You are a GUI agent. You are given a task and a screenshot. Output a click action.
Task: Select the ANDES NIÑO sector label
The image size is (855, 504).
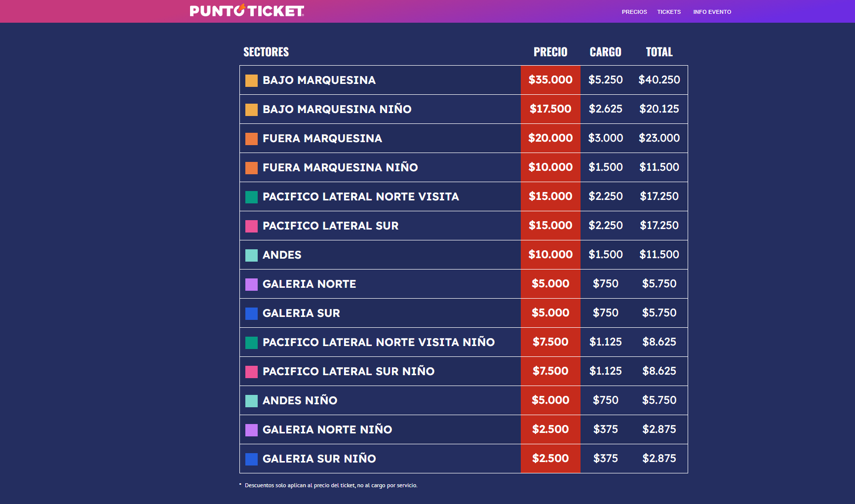point(300,400)
